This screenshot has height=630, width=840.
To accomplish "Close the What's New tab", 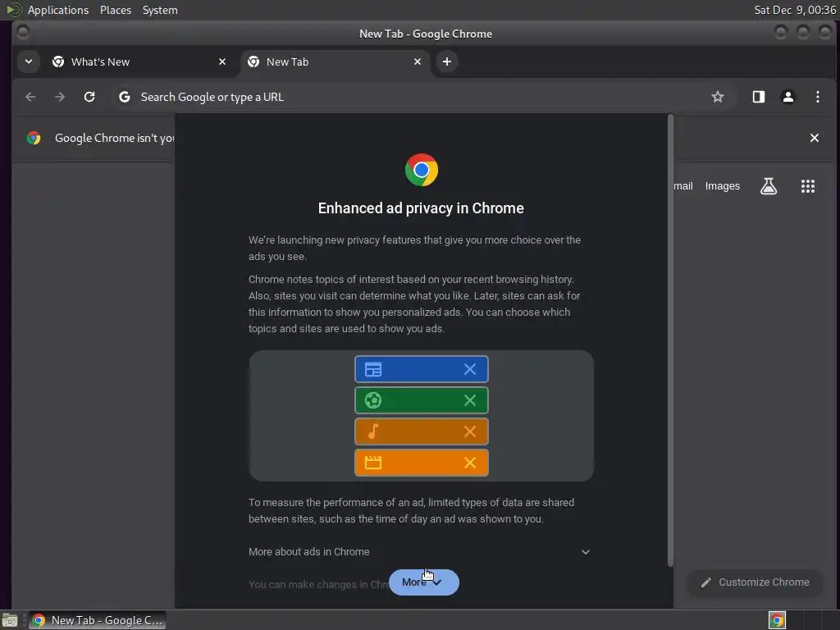I will point(222,62).
